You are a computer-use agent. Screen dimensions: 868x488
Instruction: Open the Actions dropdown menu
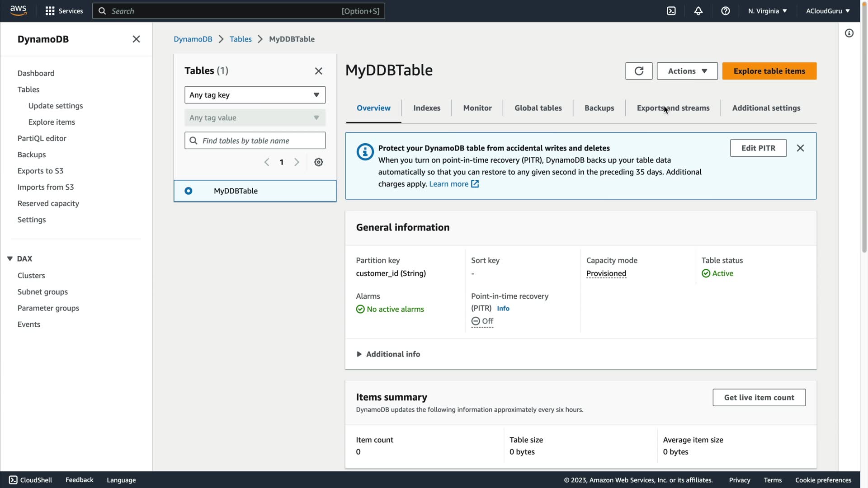click(x=687, y=71)
